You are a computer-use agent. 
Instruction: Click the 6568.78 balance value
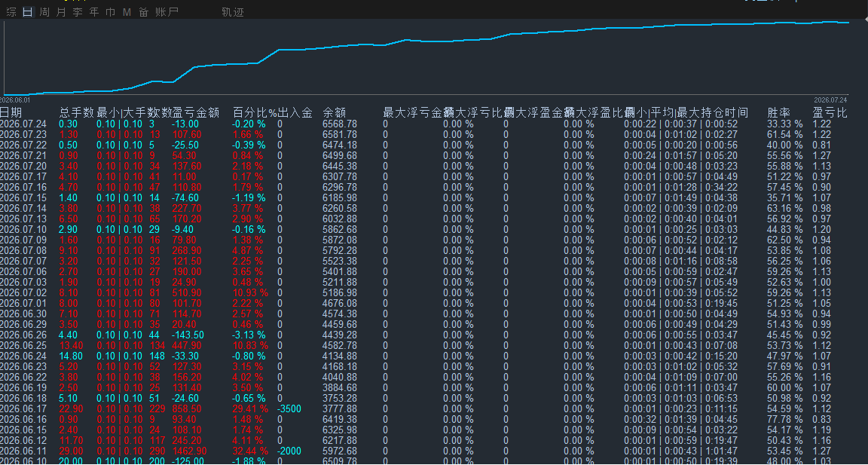click(x=340, y=124)
